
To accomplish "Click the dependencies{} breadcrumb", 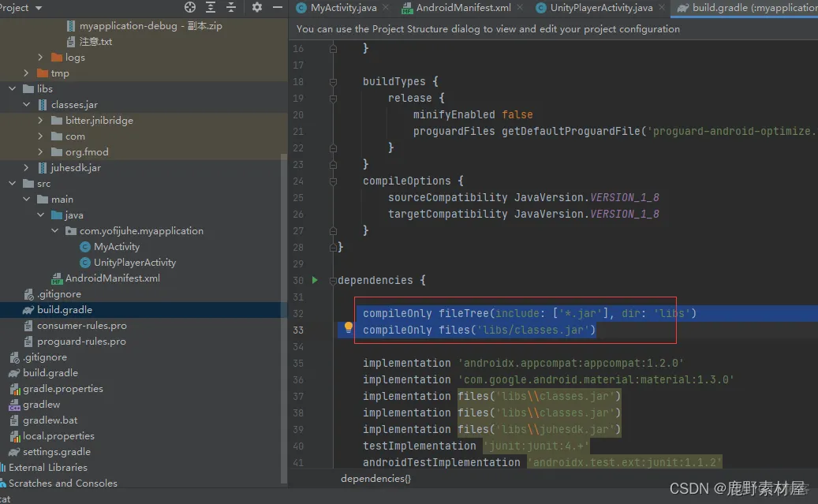I will pos(375,479).
